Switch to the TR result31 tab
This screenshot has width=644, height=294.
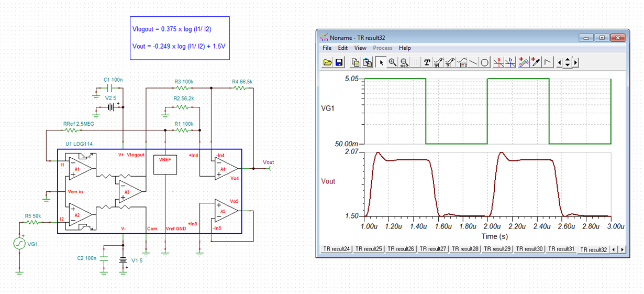pos(562,249)
